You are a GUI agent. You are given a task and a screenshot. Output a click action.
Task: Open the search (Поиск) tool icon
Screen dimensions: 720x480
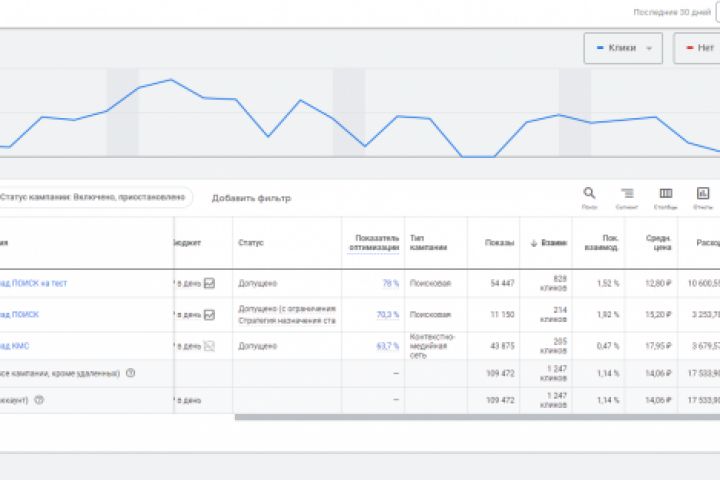(x=589, y=194)
